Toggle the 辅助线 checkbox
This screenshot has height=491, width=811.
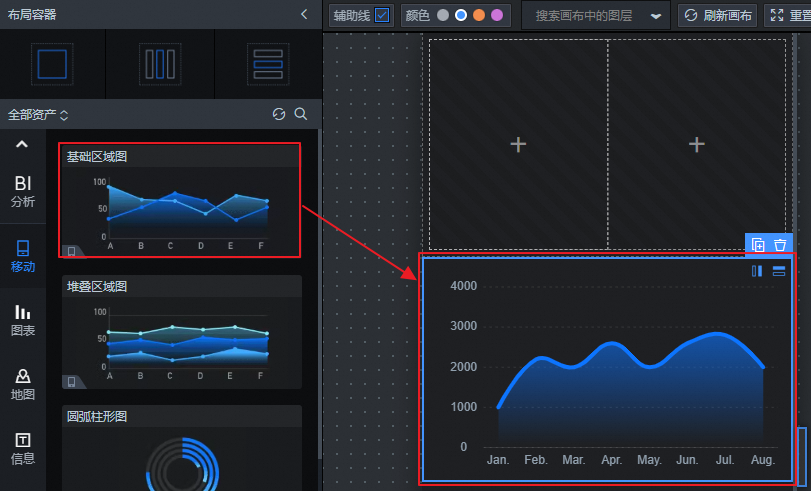point(382,15)
